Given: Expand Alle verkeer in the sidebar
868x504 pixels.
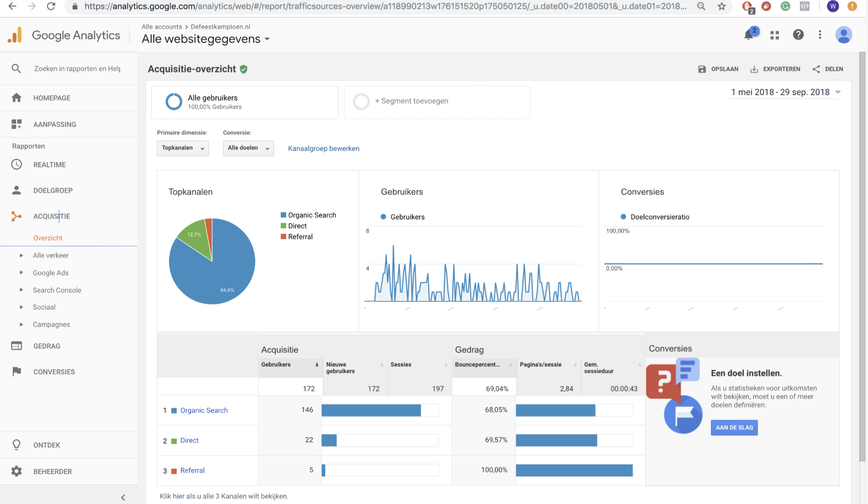Looking at the screenshot, I should pos(21,255).
